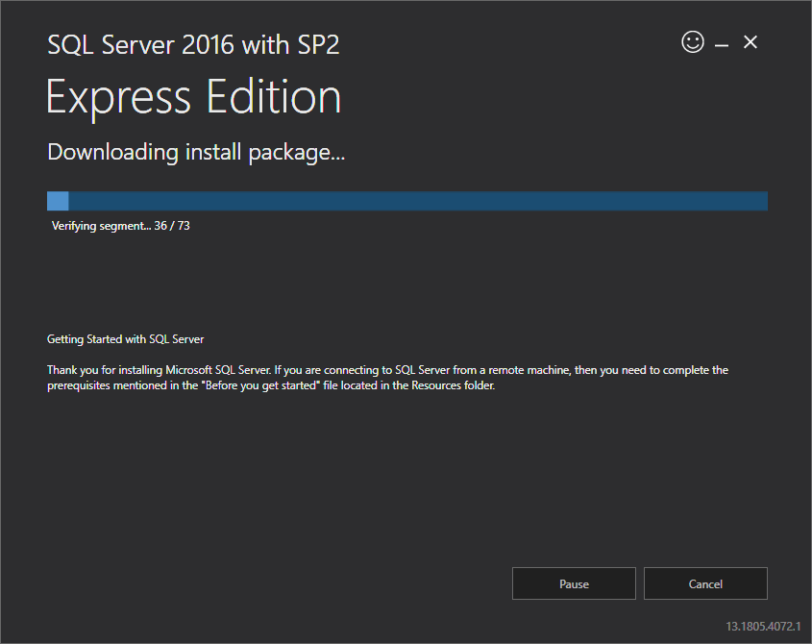
Task: Click the "Verifying segment..." status text
Action: coord(101,227)
